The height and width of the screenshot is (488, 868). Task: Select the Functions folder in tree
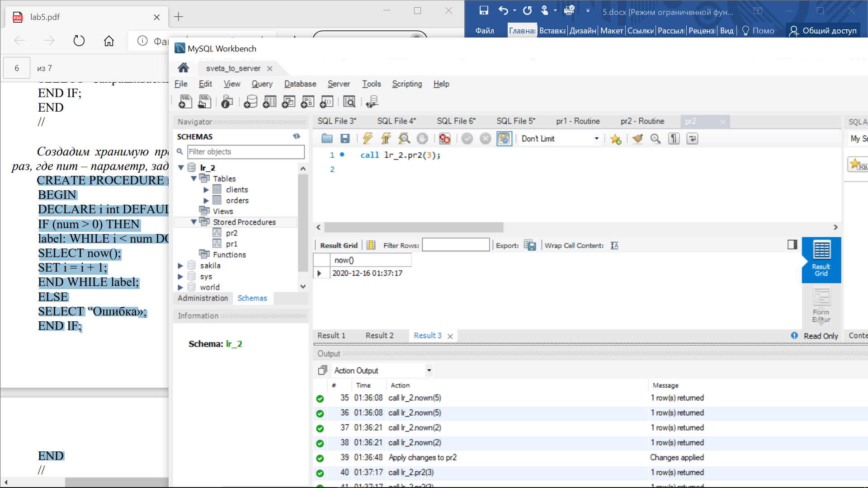pos(229,255)
